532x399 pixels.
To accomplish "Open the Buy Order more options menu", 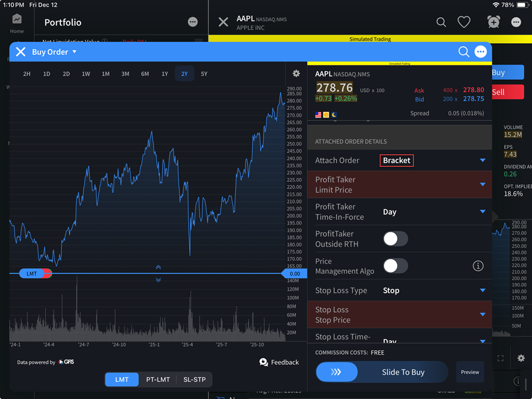I will click(481, 52).
